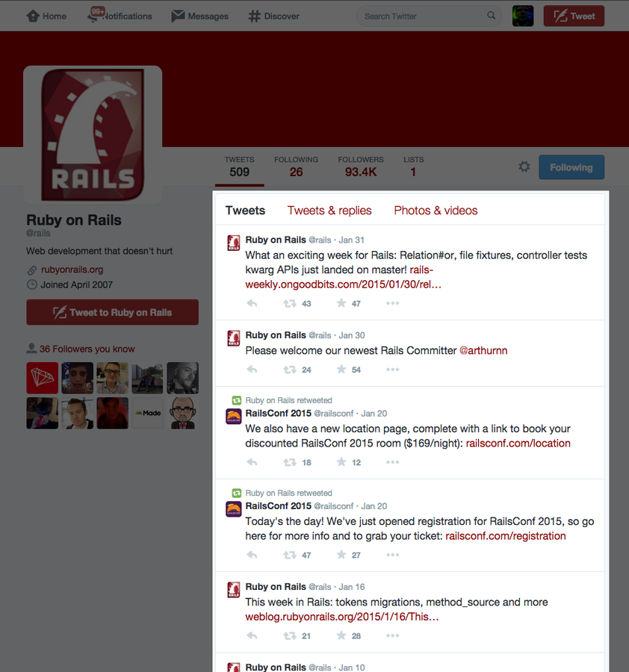Viewport: 629px width, 672px height.
Task: View the 26 Following list
Action: (x=296, y=167)
